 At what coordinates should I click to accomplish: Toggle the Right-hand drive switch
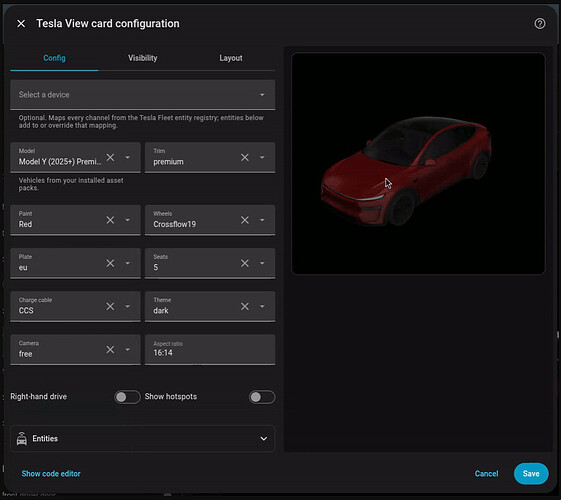(127, 397)
